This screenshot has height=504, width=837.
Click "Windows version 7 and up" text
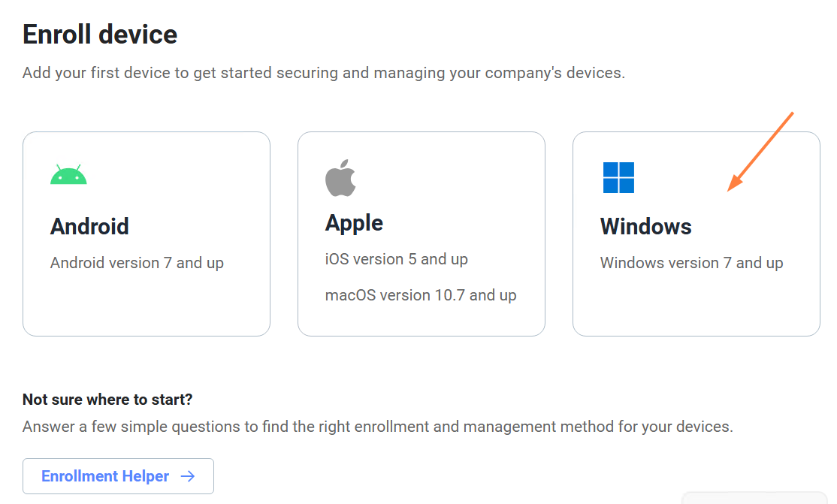point(691,263)
